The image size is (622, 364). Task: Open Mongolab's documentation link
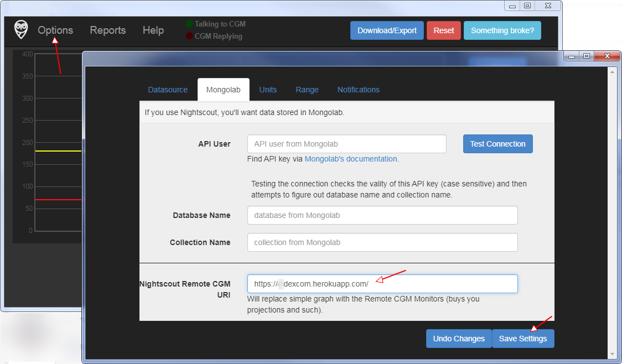(x=351, y=159)
